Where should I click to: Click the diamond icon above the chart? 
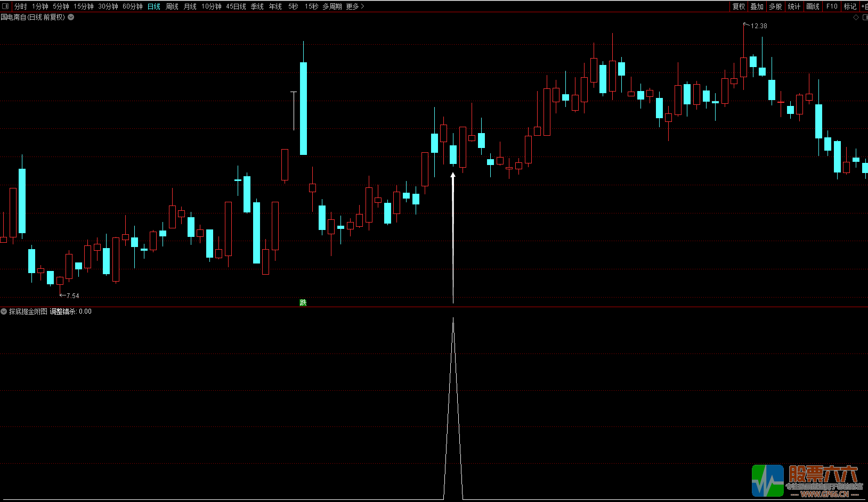pyautogui.click(x=856, y=18)
